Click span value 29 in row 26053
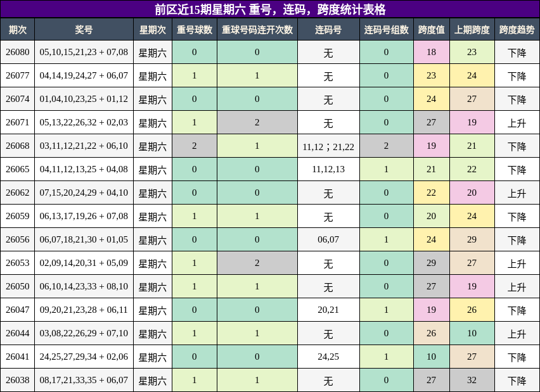This screenshot has width=540, height=392. click(x=431, y=263)
